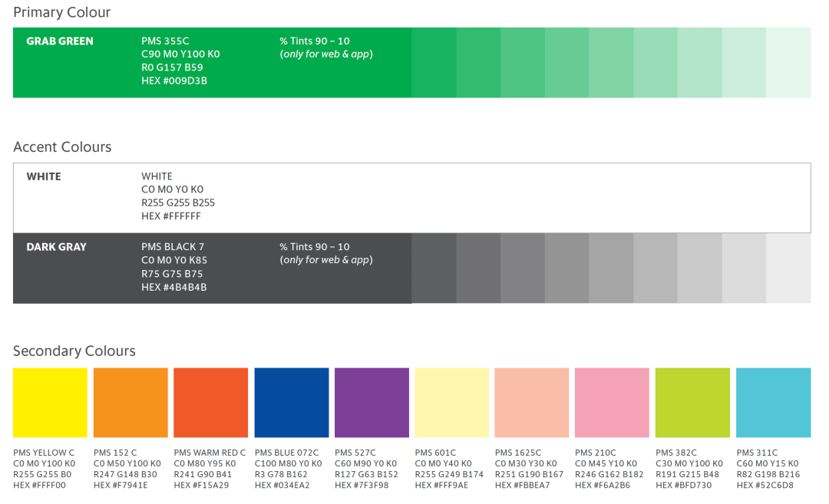Select the darkest Grab Green tint swatch
Screen dimensions: 829x504
point(434,62)
